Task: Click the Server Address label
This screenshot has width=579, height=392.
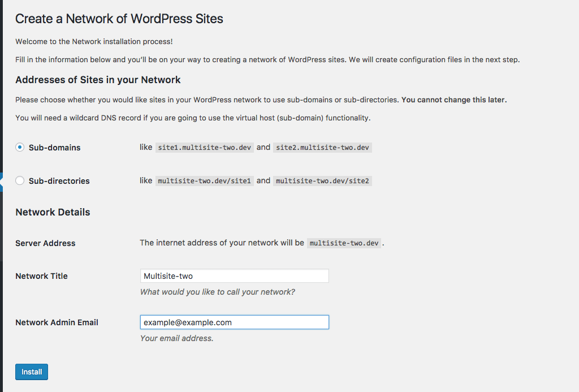Action: 45,243
